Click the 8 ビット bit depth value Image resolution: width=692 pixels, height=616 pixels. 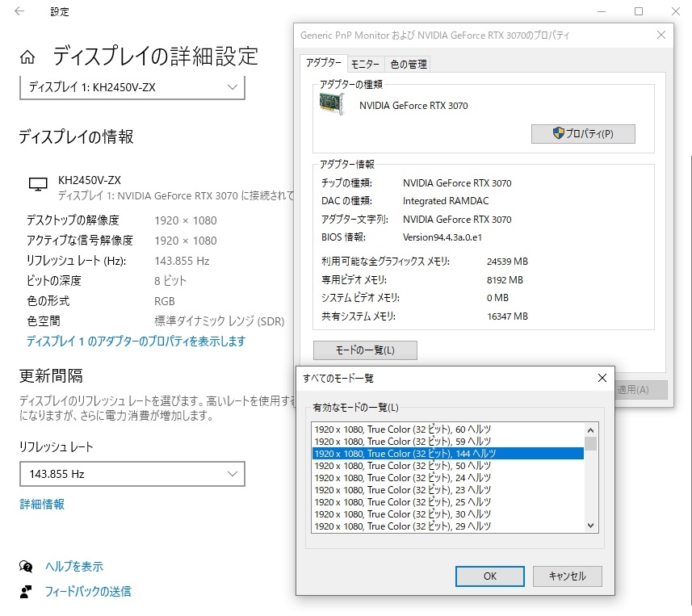tap(170, 281)
